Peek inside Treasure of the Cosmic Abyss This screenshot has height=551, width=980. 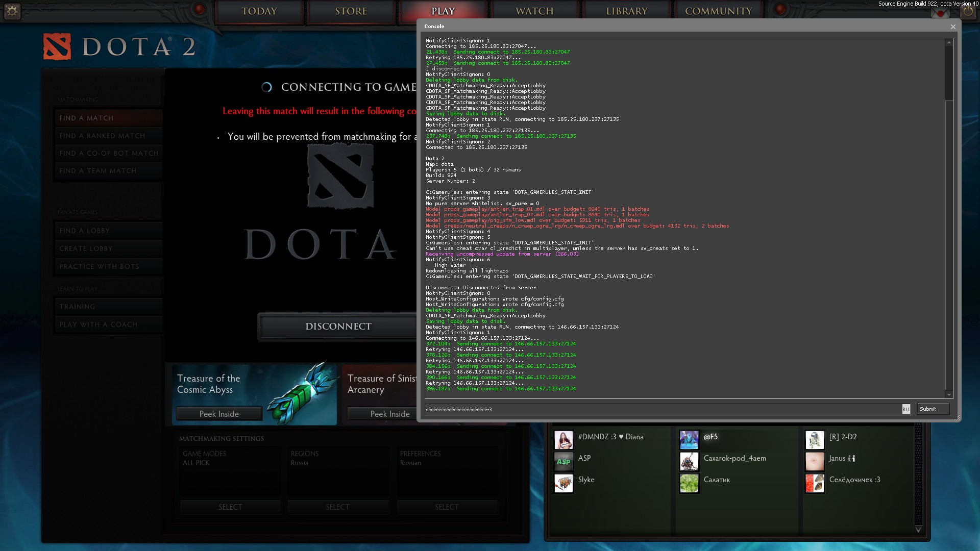(219, 414)
